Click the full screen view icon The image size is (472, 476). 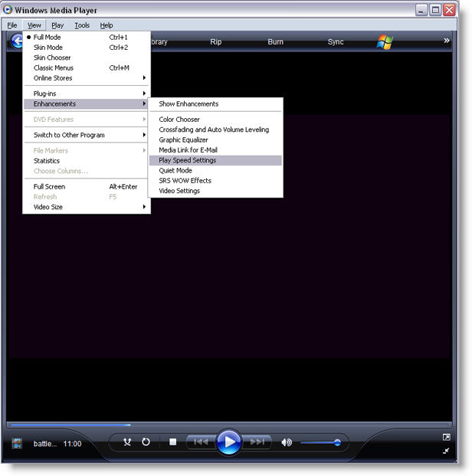point(446,437)
